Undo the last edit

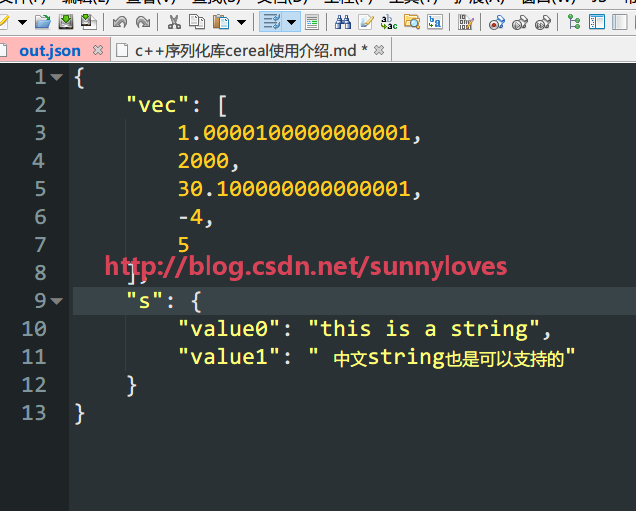[x=120, y=22]
